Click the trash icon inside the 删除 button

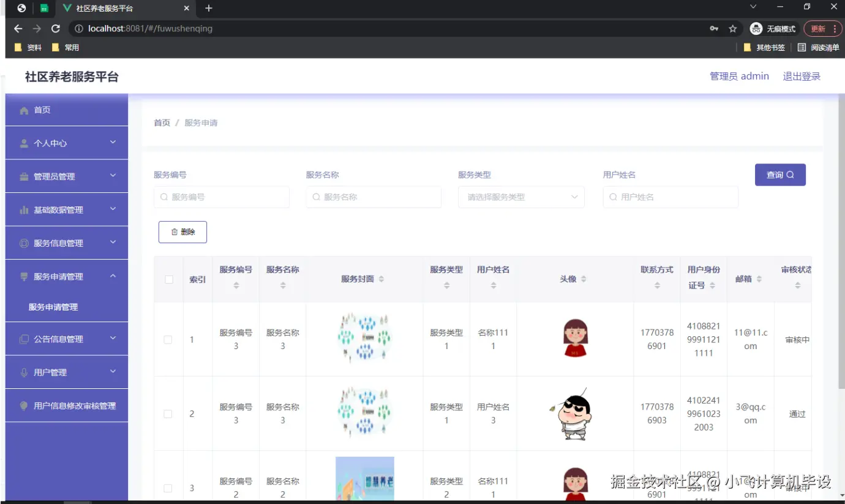click(173, 231)
